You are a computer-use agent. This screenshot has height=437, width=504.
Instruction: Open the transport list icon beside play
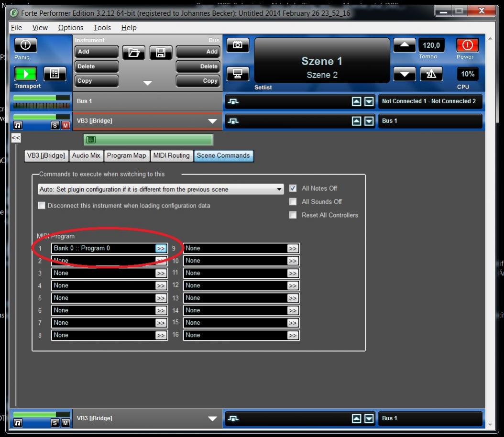click(55, 74)
